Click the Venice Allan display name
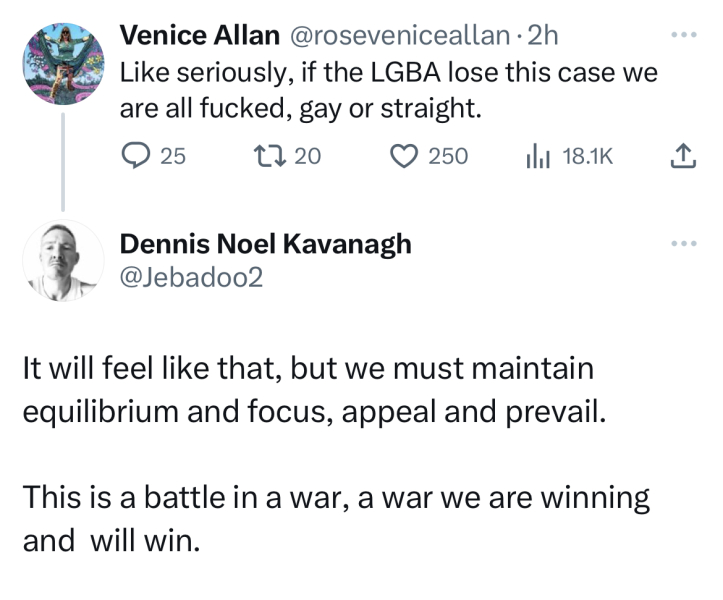The width and height of the screenshot is (723, 600). coord(200,36)
